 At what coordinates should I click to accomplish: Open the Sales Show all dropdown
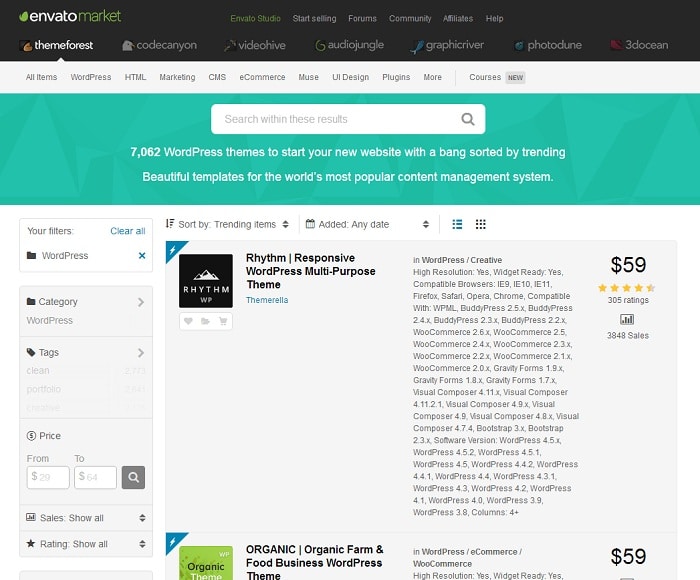coord(86,518)
